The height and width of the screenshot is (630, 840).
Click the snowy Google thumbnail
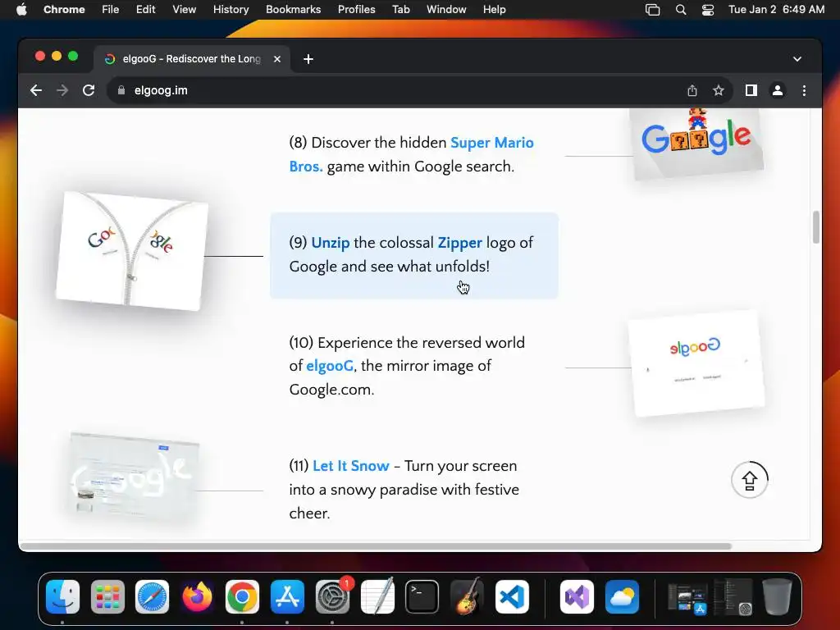(134, 477)
